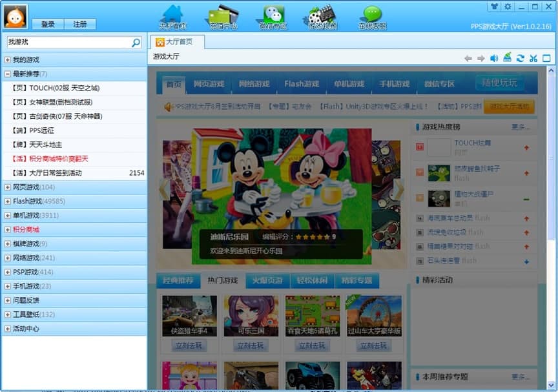The height and width of the screenshot is (392, 558).
Task: Open the 充值中心 recharge center icon
Action: coord(223,16)
